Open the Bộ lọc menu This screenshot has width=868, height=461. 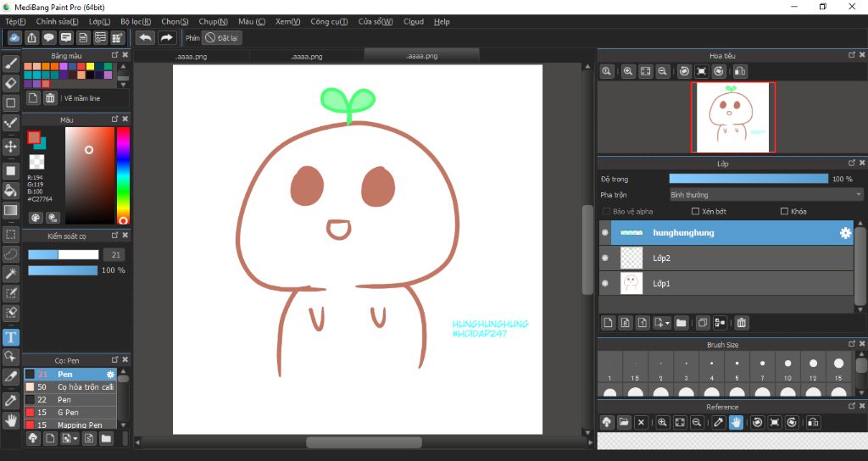coord(136,21)
